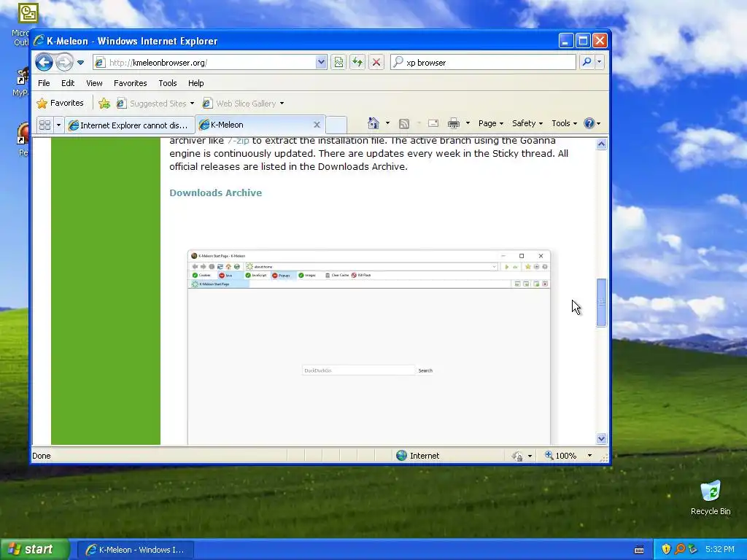
Task: Open a new blank tab
Action: click(x=336, y=125)
